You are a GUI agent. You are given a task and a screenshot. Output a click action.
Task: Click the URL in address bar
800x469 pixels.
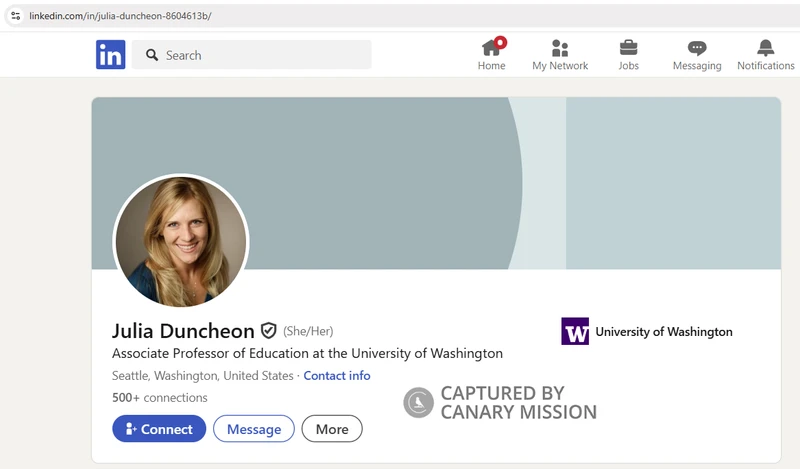point(120,16)
